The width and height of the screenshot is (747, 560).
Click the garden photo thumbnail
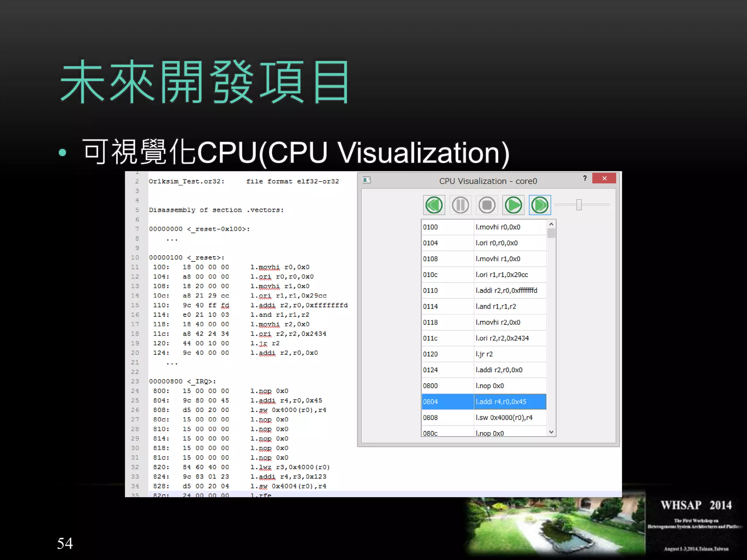[556, 526]
